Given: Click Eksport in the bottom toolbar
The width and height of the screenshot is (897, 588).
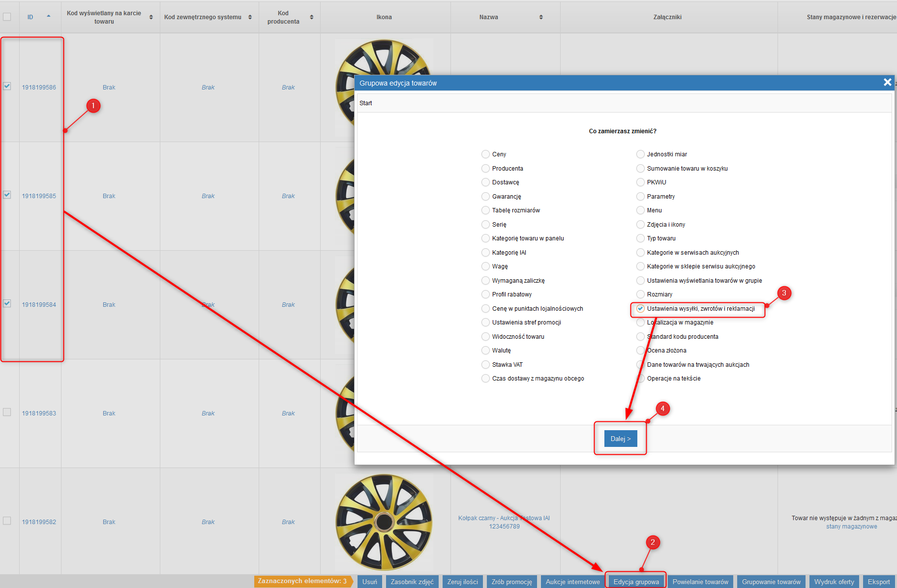Looking at the screenshot, I should [878, 582].
